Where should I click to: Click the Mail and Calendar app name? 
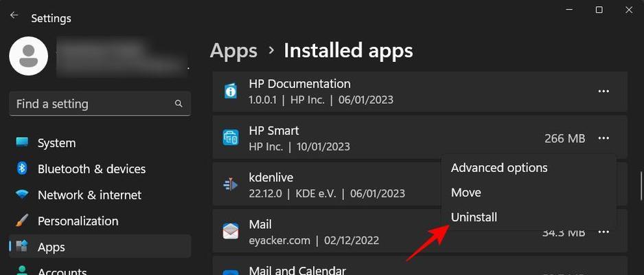pos(297,270)
